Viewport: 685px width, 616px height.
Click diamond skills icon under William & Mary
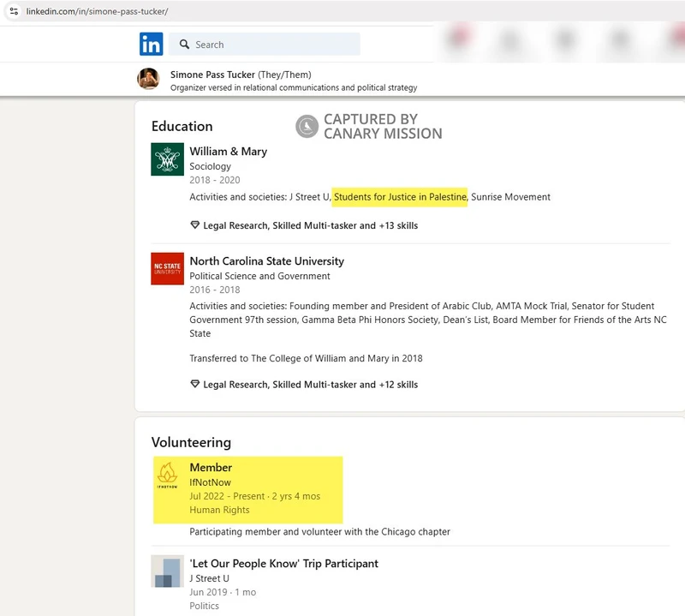[x=195, y=225]
